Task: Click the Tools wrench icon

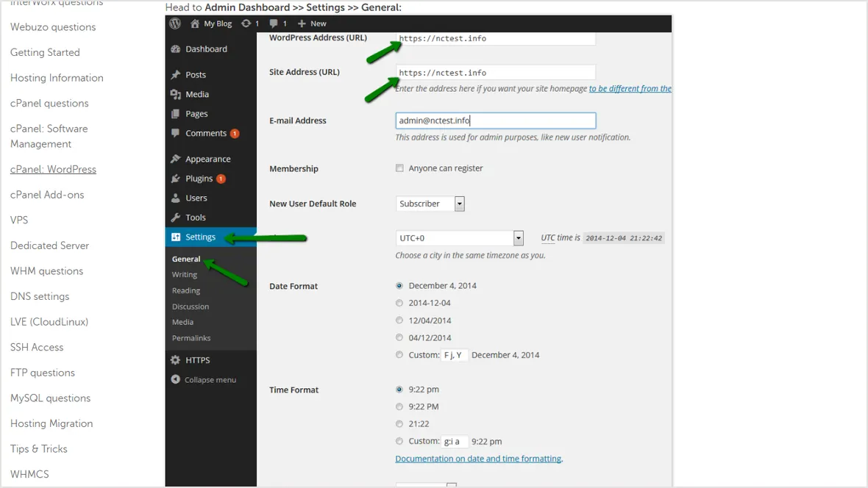Action: pyautogui.click(x=176, y=218)
